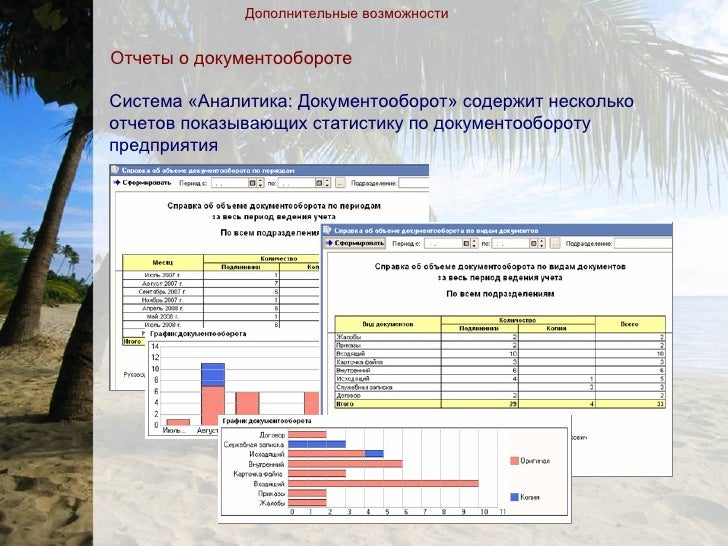The height and width of the screenshot is (546, 728).
Task: Select the Служебная записка table row
Action: (500, 387)
